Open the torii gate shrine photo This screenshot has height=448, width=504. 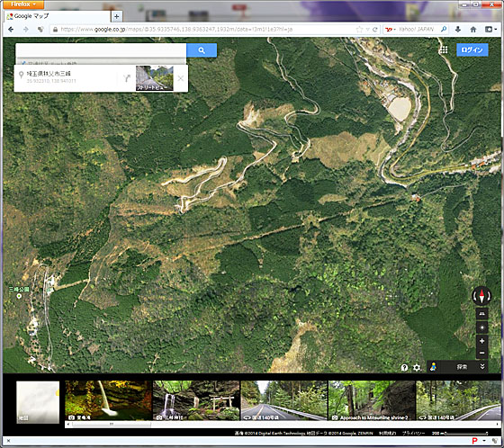(196, 400)
